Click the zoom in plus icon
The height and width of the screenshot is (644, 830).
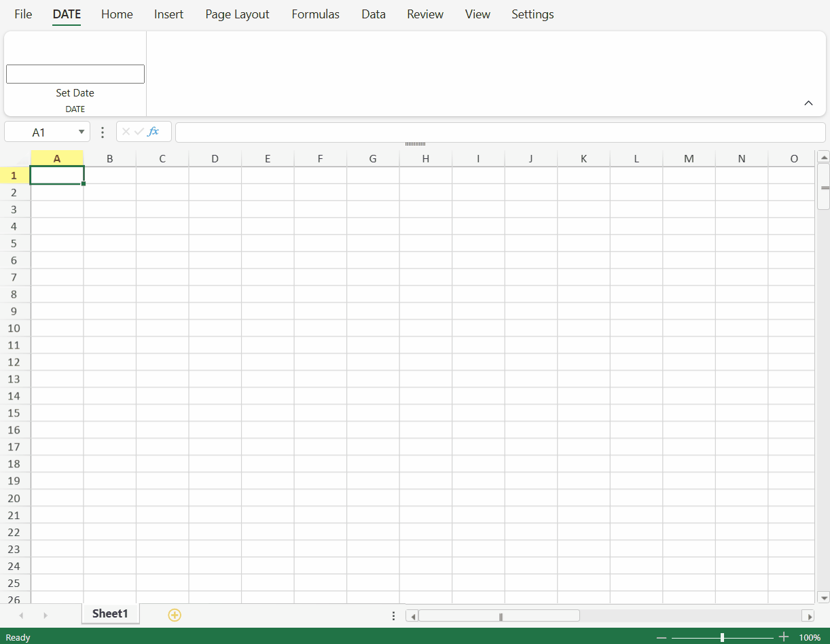[x=784, y=637]
